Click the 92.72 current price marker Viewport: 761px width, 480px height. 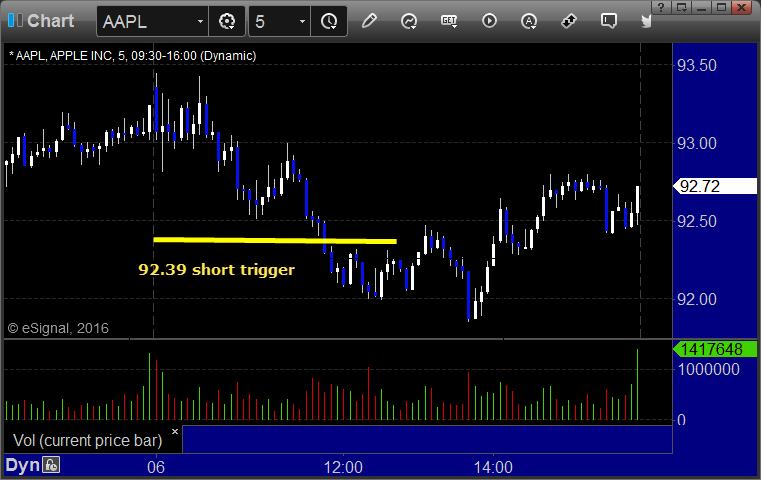[x=715, y=186]
